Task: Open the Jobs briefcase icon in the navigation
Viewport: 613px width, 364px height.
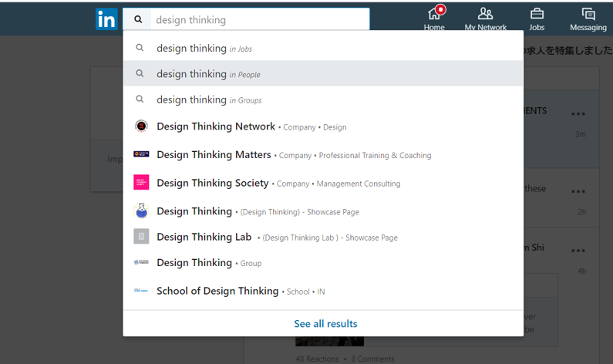Action: [537, 14]
